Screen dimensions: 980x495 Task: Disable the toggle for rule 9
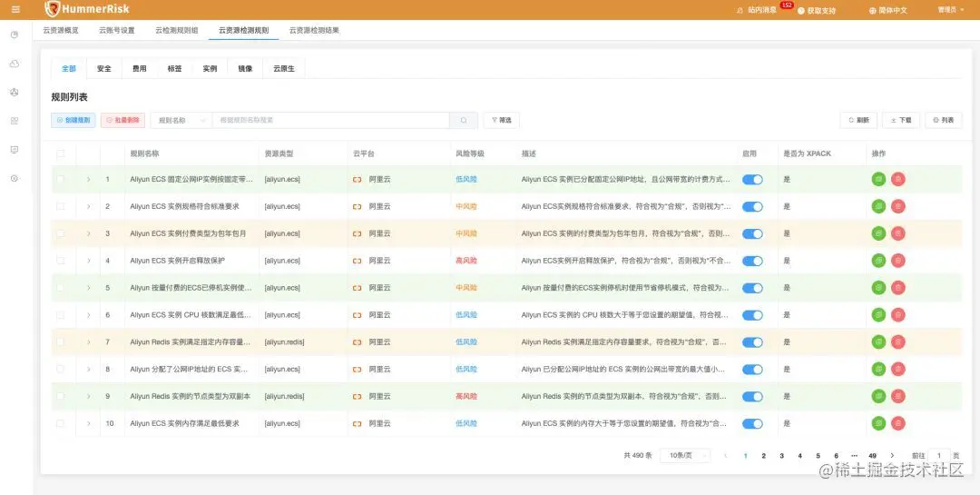coord(752,397)
